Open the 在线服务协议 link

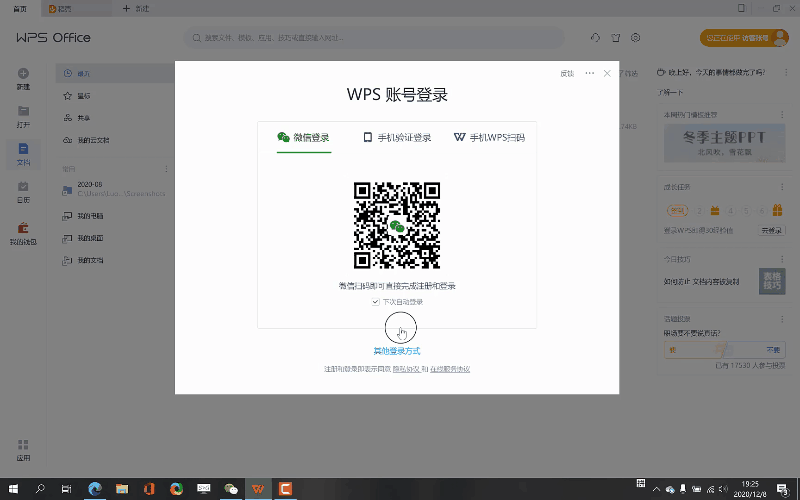tap(449, 369)
